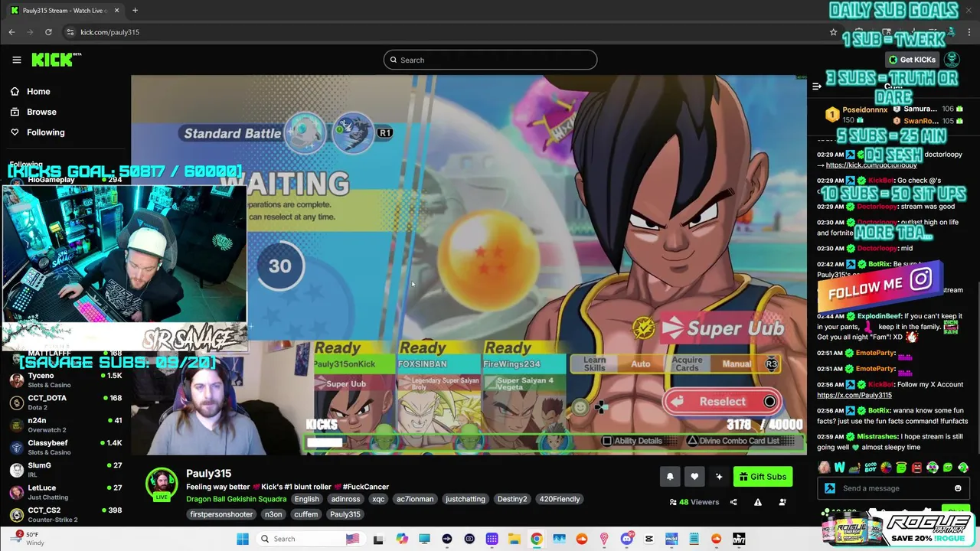The width and height of the screenshot is (980, 551).
Task: Go to Home in the sidebar
Action: tap(38, 91)
